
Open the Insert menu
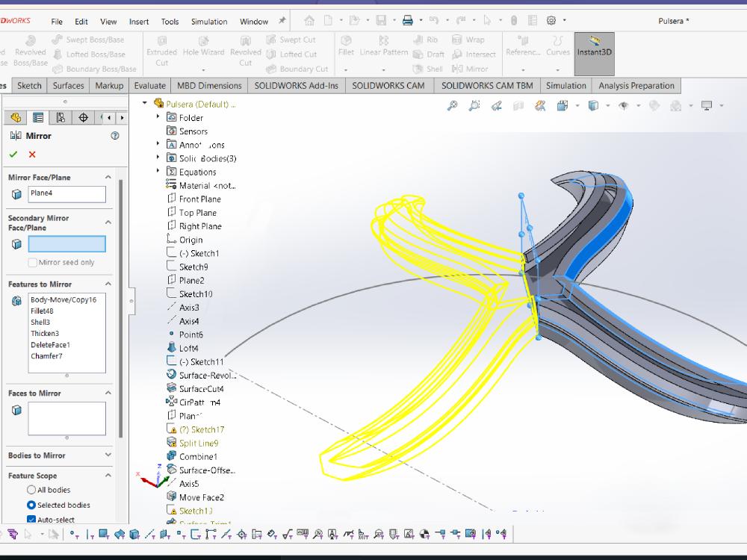139,22
